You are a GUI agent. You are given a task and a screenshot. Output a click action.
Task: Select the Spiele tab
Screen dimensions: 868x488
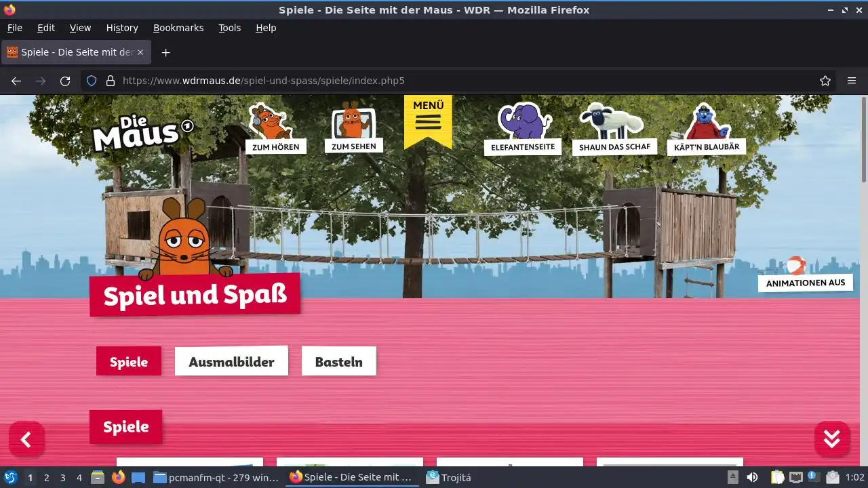coord(129,361)
